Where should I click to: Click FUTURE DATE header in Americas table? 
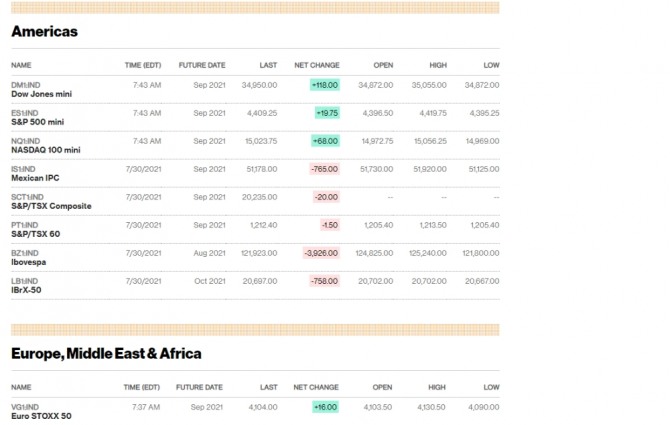202,64
